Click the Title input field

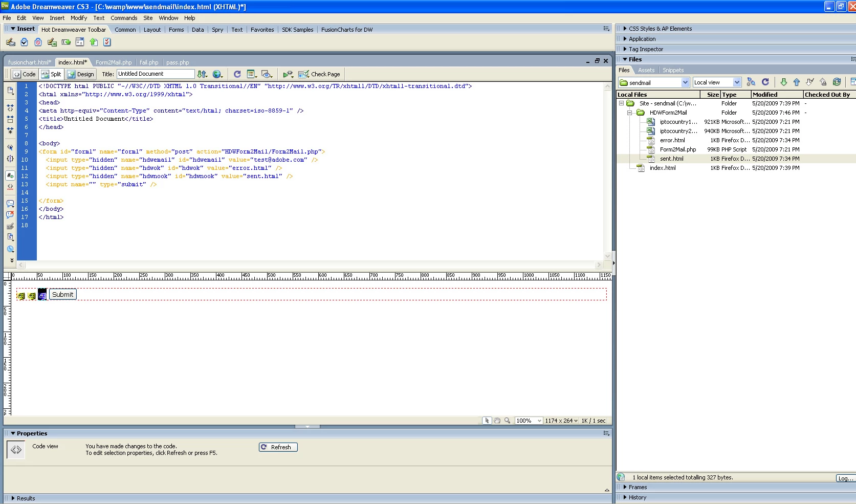pos(156,74)
